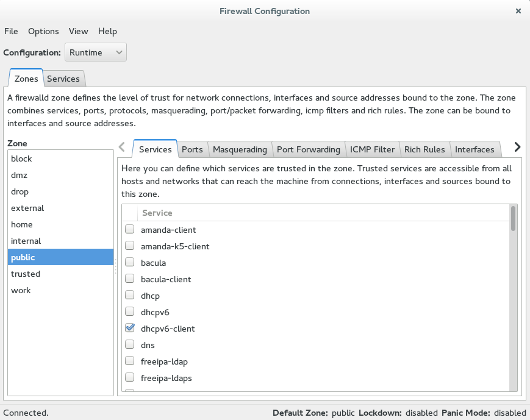Open the View menu
This screenshot has width=530, height=420.
[x=78, y=31]
